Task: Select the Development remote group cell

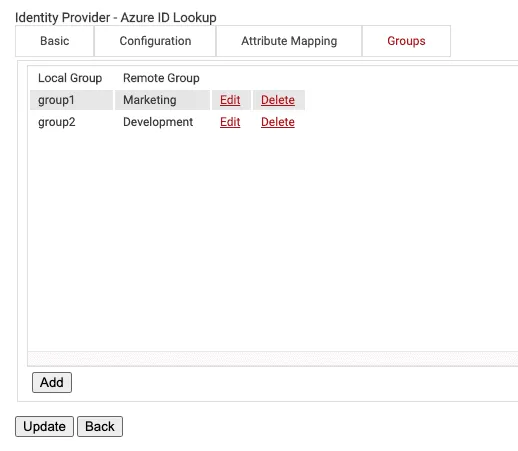Action: click(x=162, y=122)
